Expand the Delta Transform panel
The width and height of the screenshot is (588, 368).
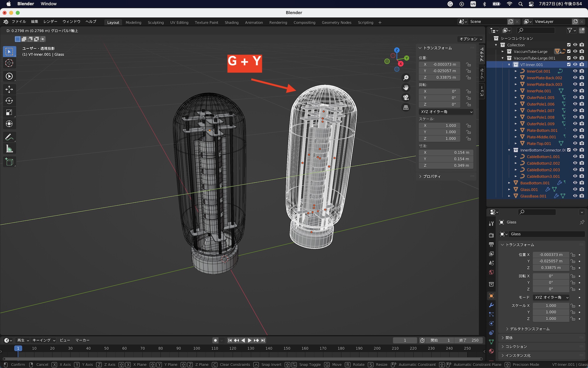(x=529, y=329)
